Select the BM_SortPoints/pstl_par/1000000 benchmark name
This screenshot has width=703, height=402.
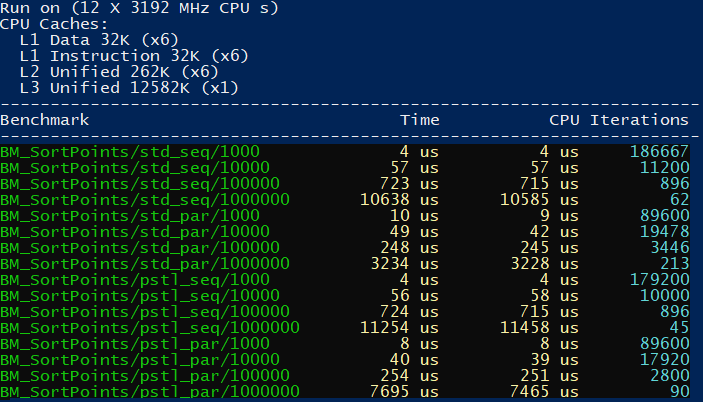tap(149, 392)
